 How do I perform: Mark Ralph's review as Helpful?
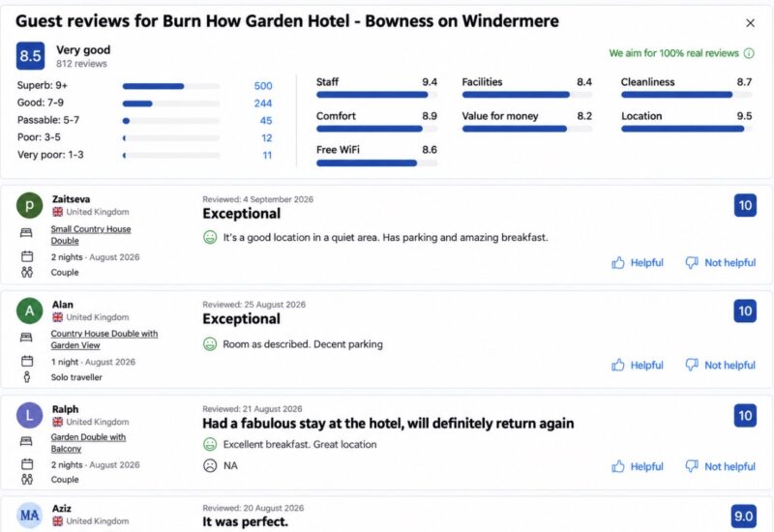(x=638, y=466)
